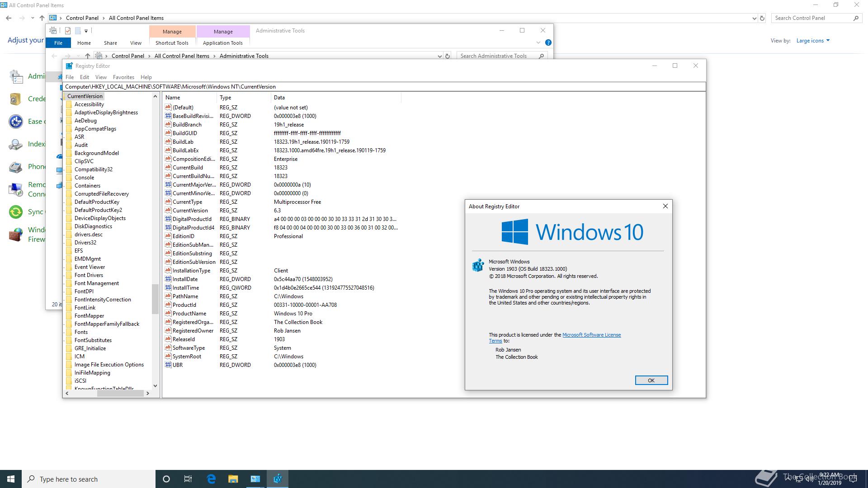
Task: Click Control Panel breadcrumb in main window
Action: tap(82, 18)
